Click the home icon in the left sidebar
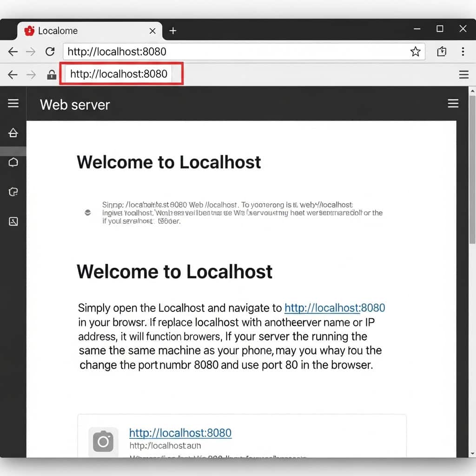Screen dimensions: 476x476 point(13,133)
